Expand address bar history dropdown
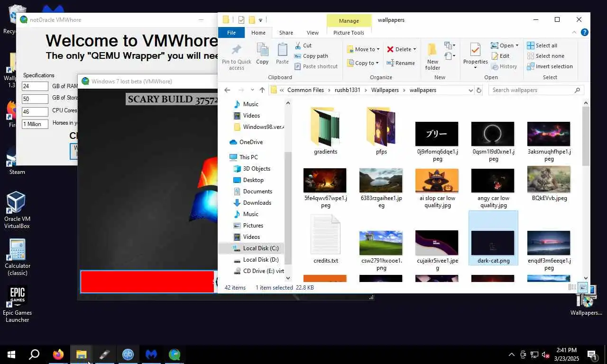Viewport: 607px width, 364px height. tap(470, 90)
